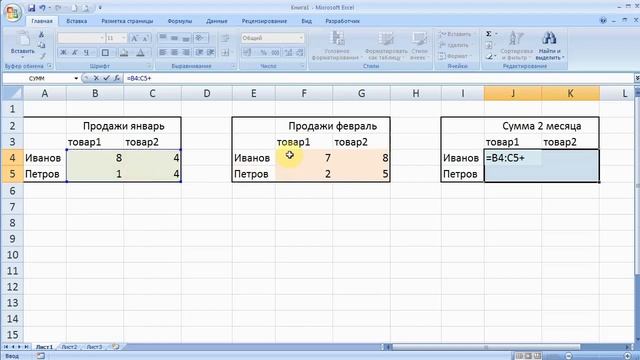The image size is (640, 360).
Task: Align cell text to the right
Action: (186, 53)
